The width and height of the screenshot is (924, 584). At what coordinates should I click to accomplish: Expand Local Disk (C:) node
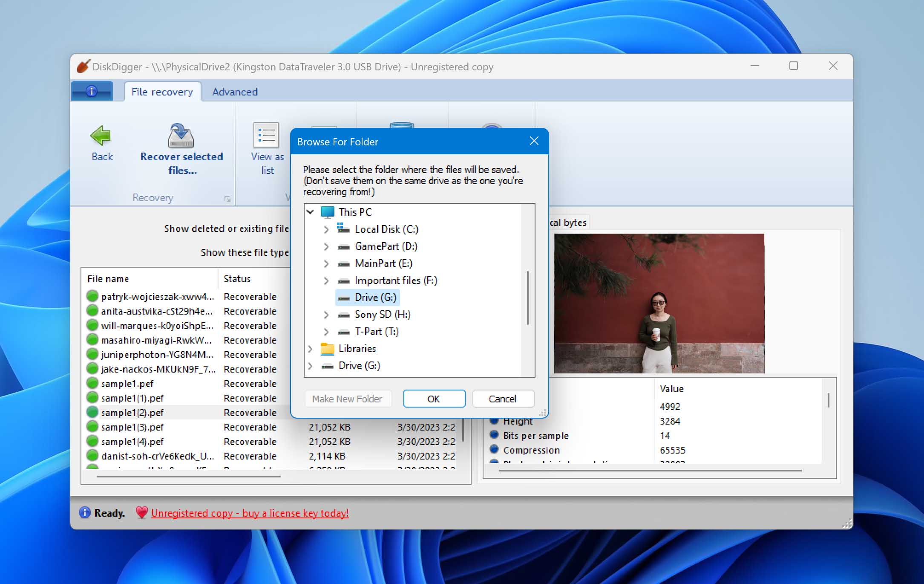[326, 229]
